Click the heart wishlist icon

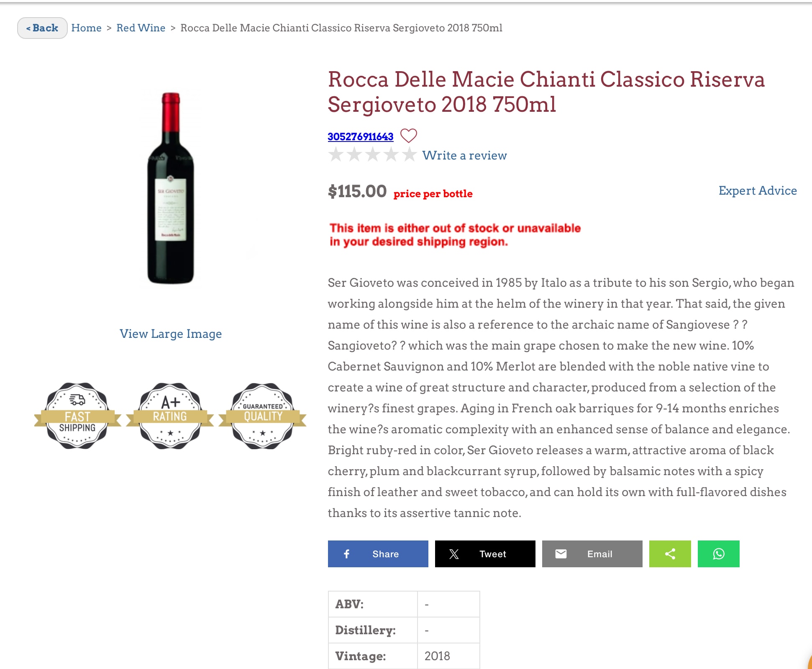coord(408,136)
